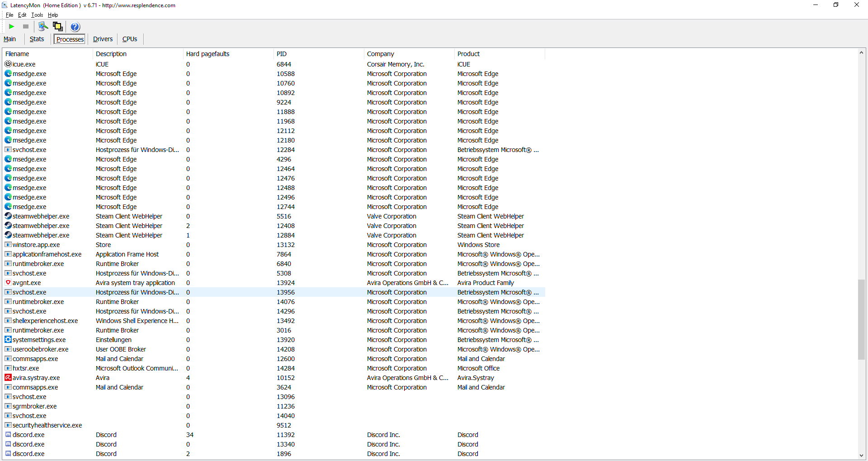Screen dimensions: 868x461
Task: Click Steam icon for PID 12884 row
Action: (x=8, y=235)
